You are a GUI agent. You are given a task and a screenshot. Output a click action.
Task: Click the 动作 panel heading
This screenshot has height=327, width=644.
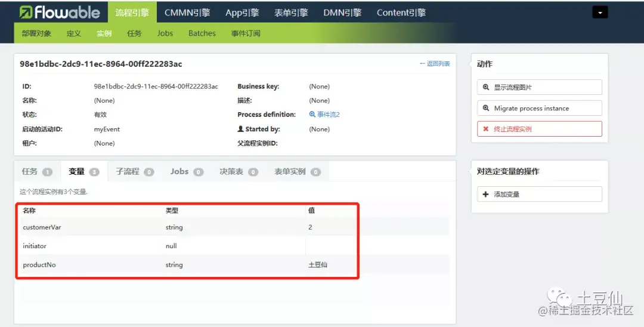click(x=485, y=64)
